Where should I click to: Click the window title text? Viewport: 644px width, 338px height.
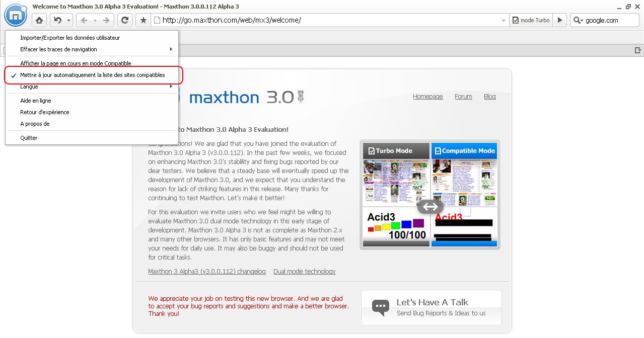point(136,7)
